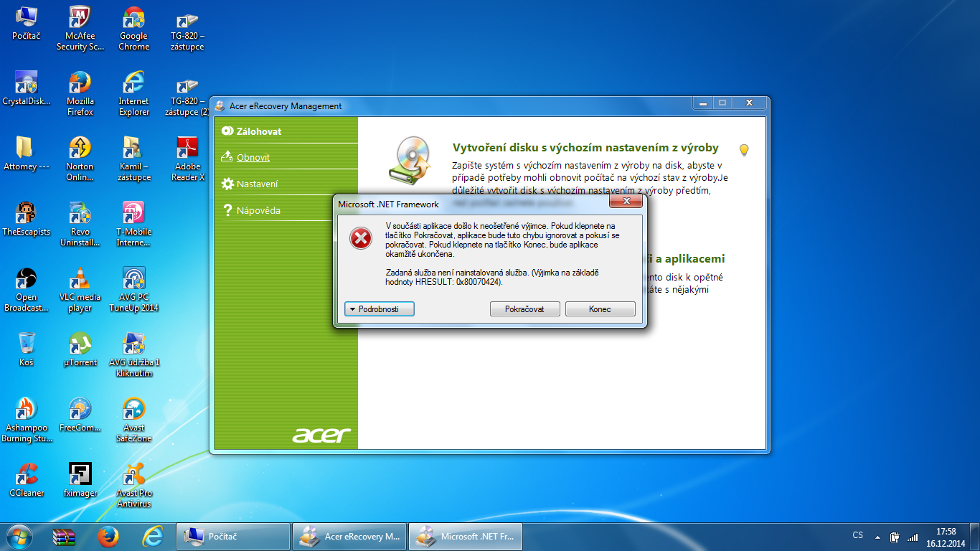Close the Microsoft .NET Framework dialog
The width and height of the screenshot is (980, 551).
click(x=625, y=203)
